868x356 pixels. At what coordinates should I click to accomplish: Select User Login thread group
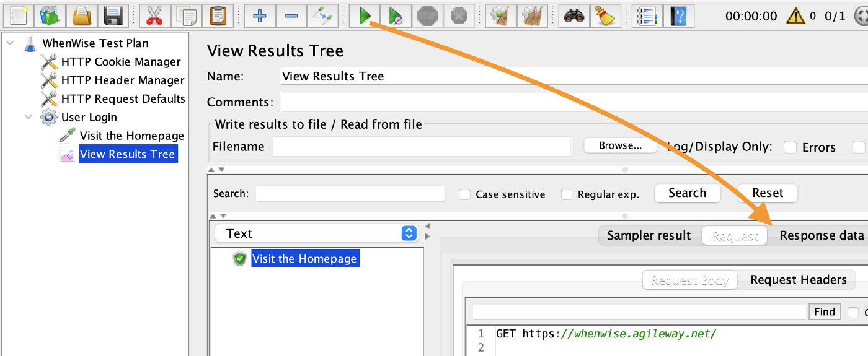click(x=89, y=118)
